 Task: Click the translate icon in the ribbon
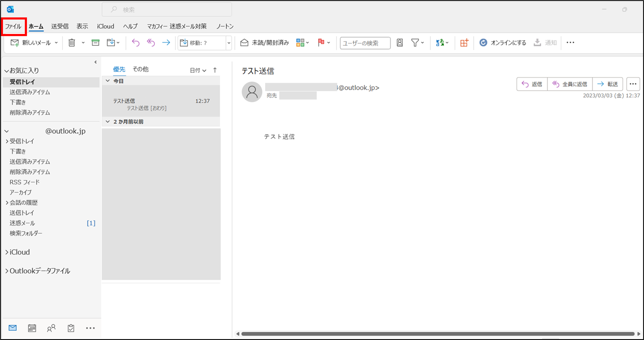click(440, 42)
